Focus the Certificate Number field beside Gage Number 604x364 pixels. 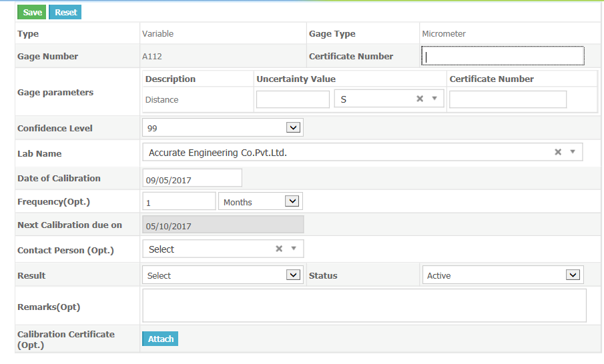click(x=503, y=56)
